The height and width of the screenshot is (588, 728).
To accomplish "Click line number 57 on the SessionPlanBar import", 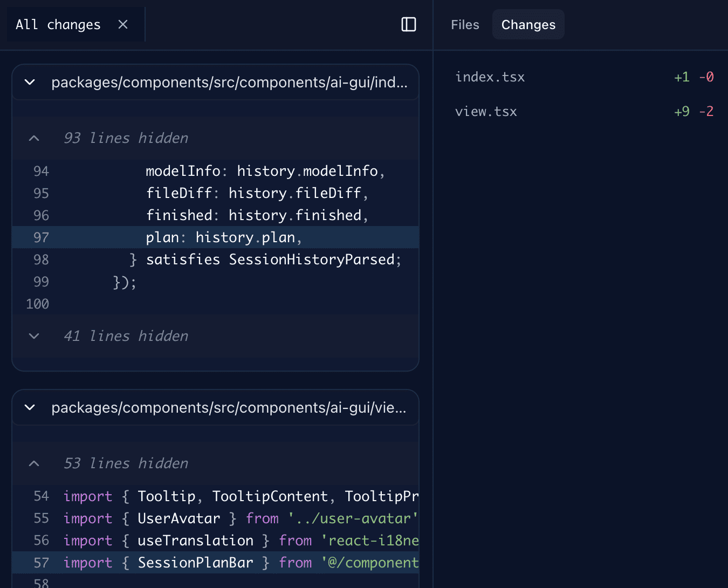I will pyautogui.click(x=40, y=562).
